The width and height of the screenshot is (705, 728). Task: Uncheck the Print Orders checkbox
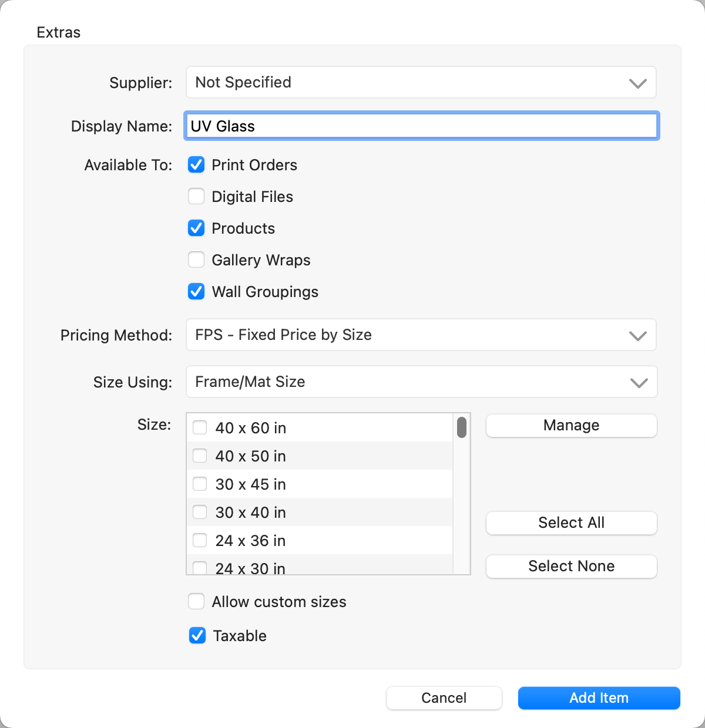196,165
